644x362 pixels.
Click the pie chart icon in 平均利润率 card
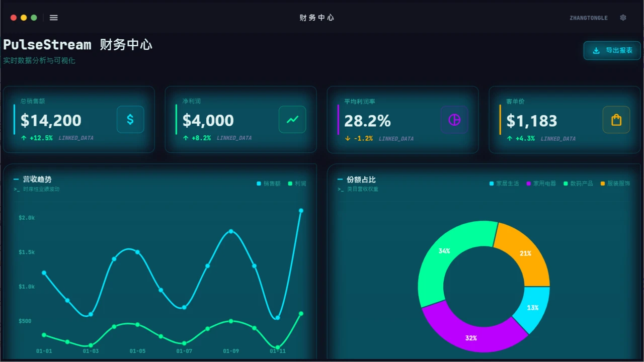coord(454,120)
